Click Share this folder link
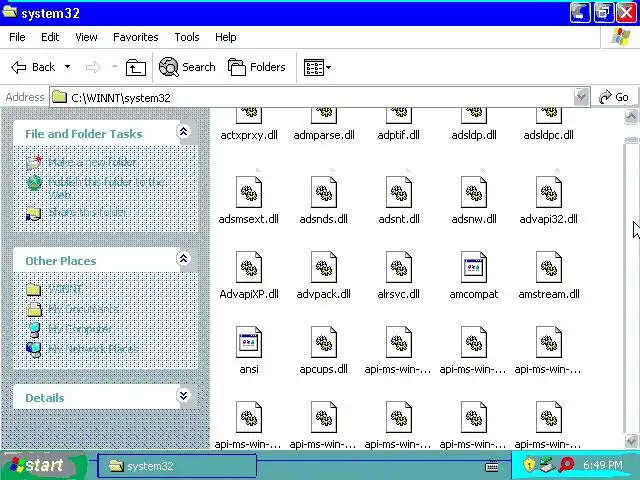This screenshot has height=480, width=640. click(87, 212)
